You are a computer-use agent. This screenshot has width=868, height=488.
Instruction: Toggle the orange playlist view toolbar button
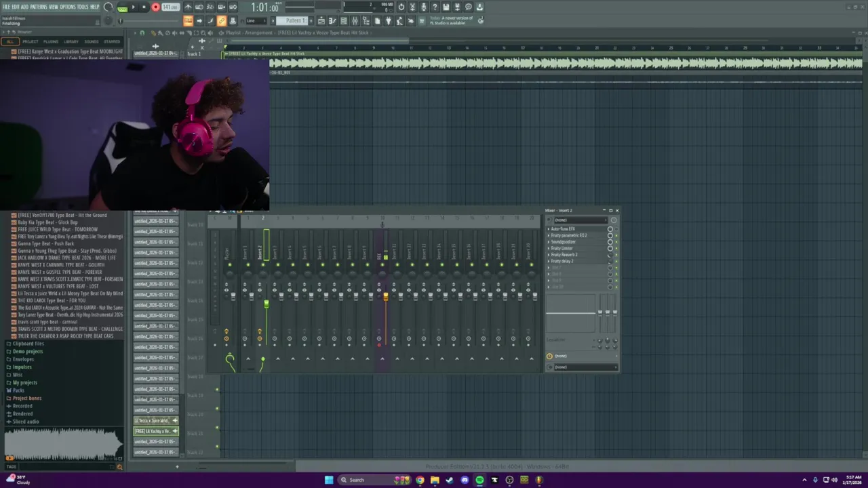(x=188, y=21)
